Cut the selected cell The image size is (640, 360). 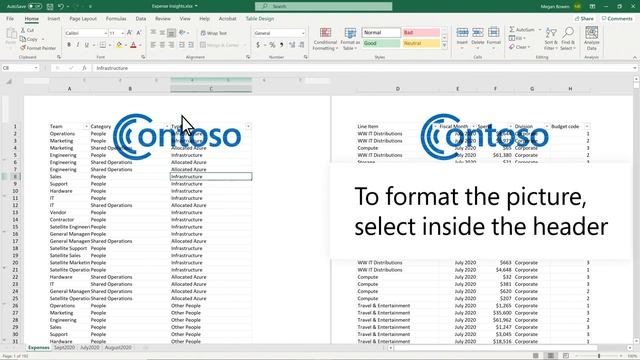[x=27, y=30]
